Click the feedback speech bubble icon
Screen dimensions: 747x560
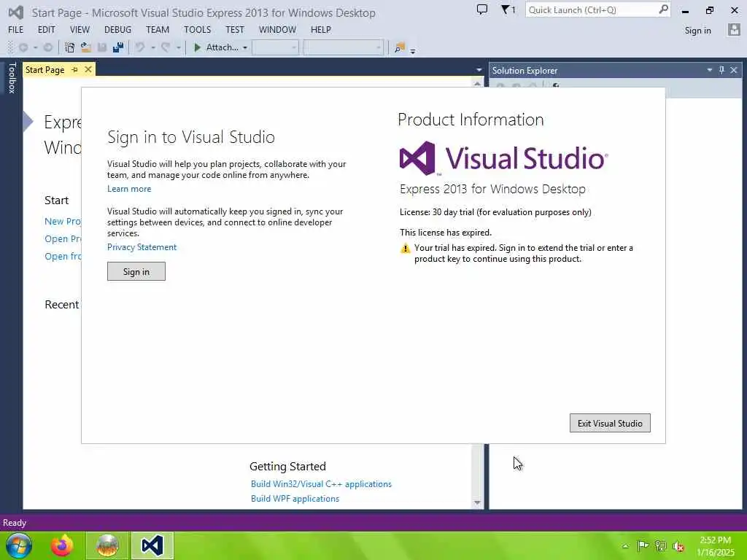pos(482,9)
